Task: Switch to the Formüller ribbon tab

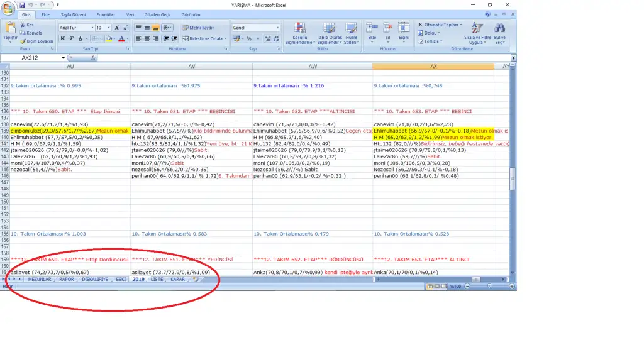Action: click(106, 14)
